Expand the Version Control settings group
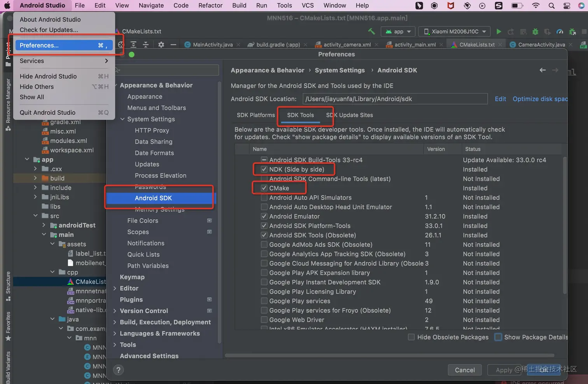588x384 pixels. click(115, 311)
